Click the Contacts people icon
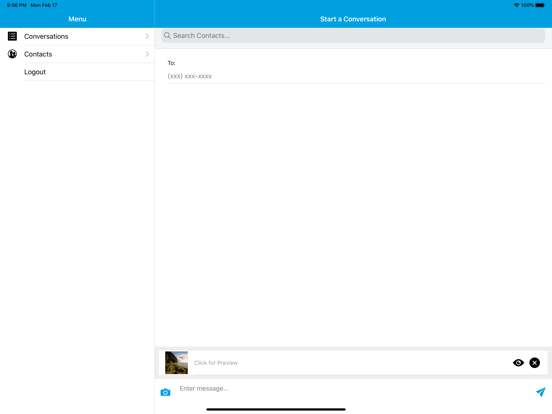 pos(12,54)
